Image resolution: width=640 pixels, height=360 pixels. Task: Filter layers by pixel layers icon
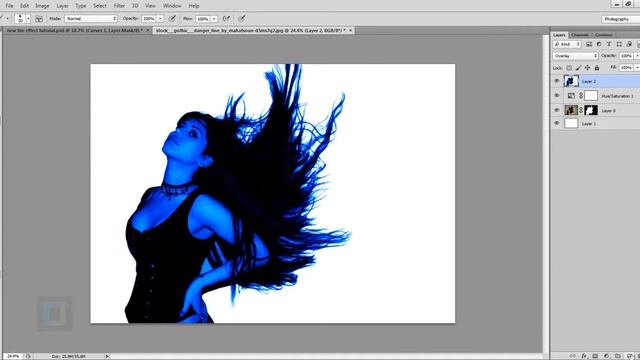click(x=589, y=44)
